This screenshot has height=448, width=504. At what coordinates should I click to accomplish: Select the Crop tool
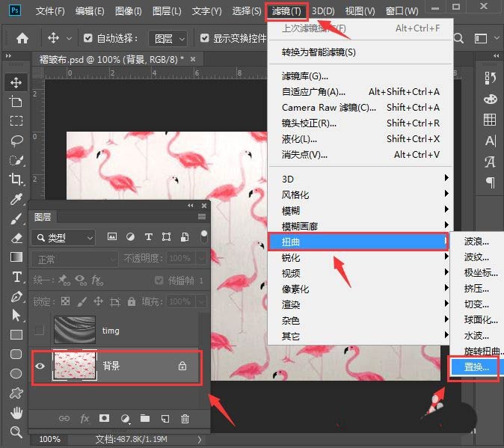pyautogui.click(x=16, y=179)
